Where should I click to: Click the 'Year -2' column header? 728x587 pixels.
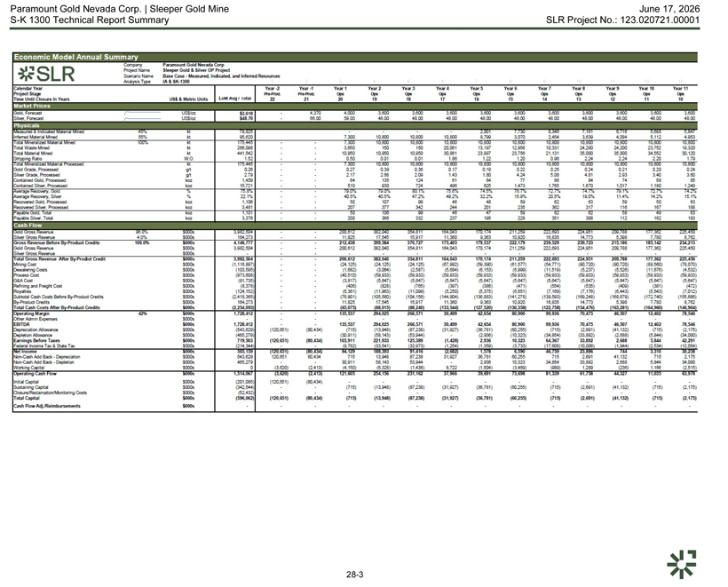(273, 88)
